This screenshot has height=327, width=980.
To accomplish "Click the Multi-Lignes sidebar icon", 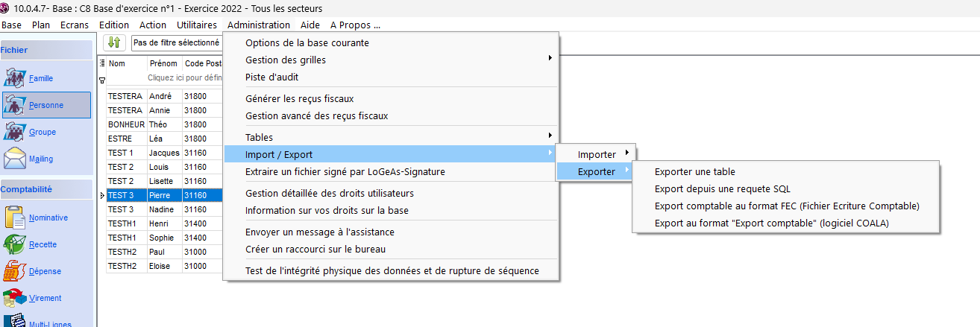I will pyautogui.click(x=16, y=321).
